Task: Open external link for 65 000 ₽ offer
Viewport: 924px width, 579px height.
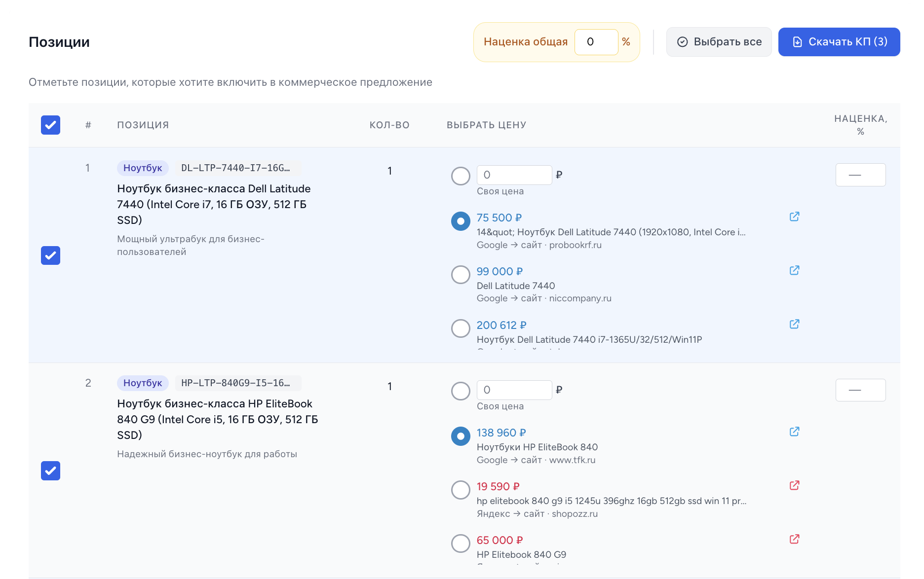Action: [794, 539]
